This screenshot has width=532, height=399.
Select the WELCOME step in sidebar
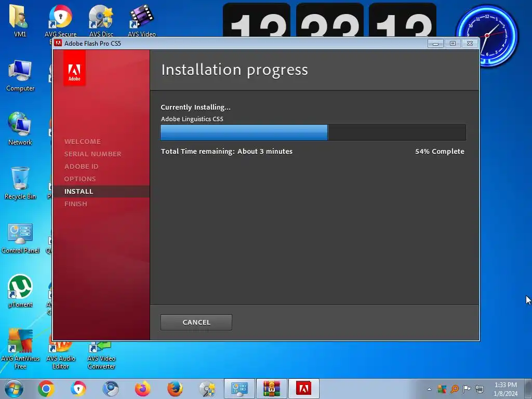coord(83,141)
